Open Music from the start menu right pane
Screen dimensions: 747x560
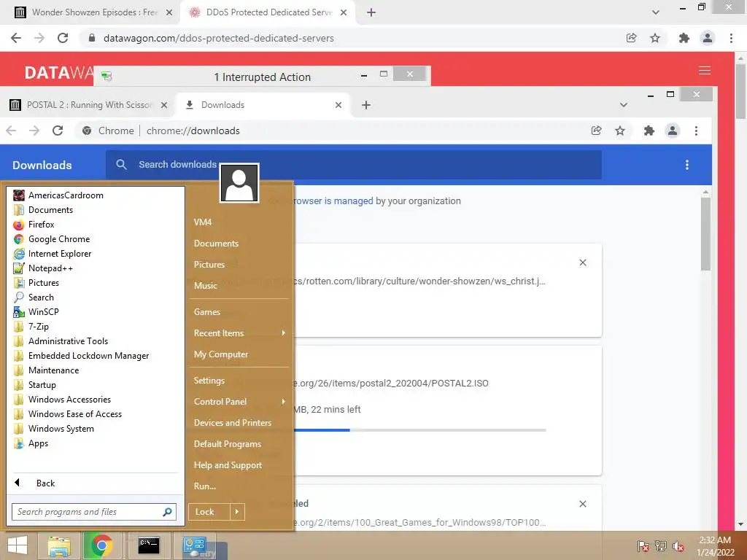[205, 286]
